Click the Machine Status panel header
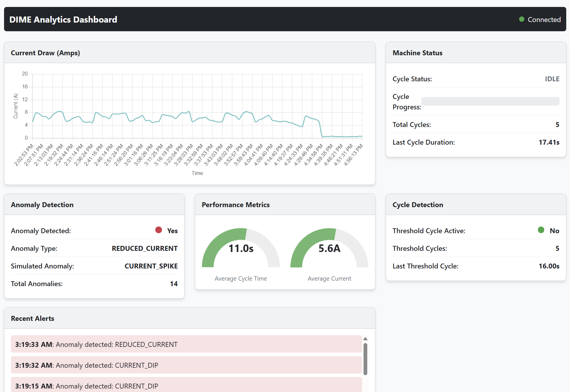 (417, 53)
